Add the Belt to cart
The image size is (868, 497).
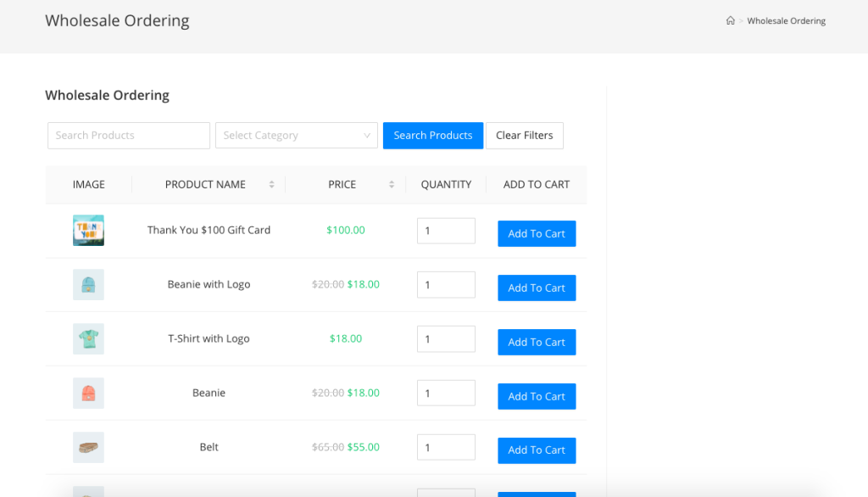pos(537,450)
